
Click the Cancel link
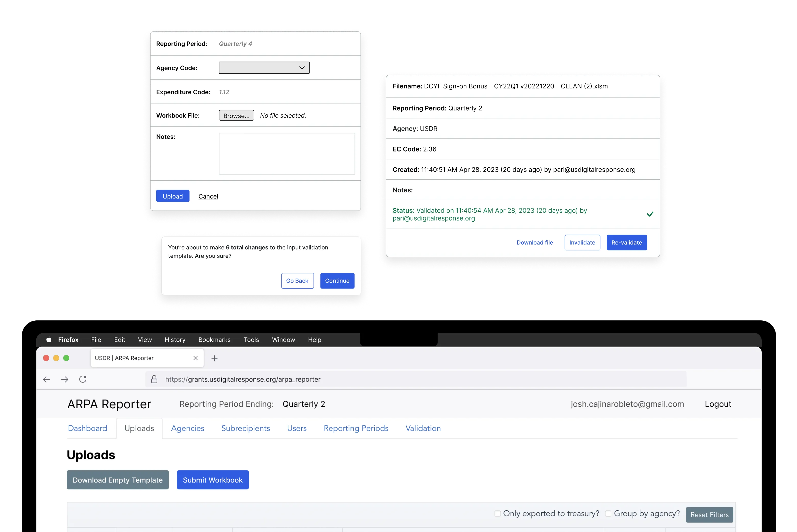click(x=208, y=196)
